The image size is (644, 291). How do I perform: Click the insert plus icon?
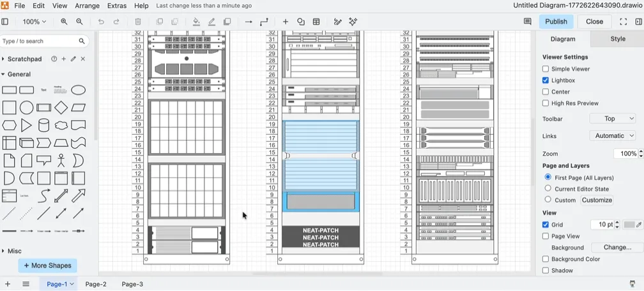pyautogui.click(x=286, y=22)
